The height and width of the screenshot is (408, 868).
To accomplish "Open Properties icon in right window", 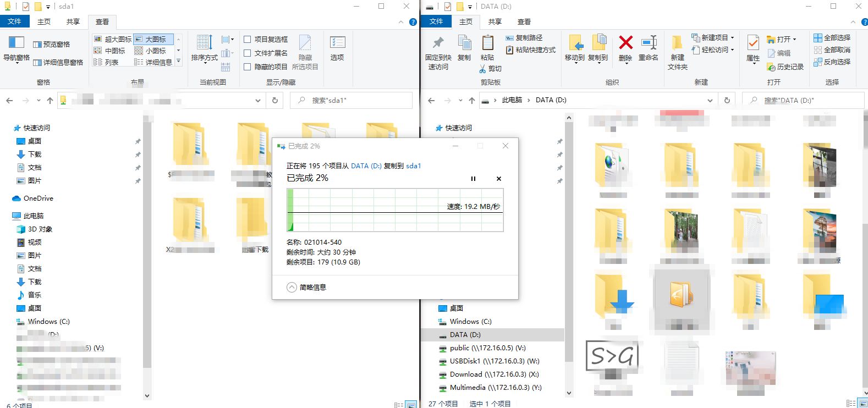I will tap(753, 43).
